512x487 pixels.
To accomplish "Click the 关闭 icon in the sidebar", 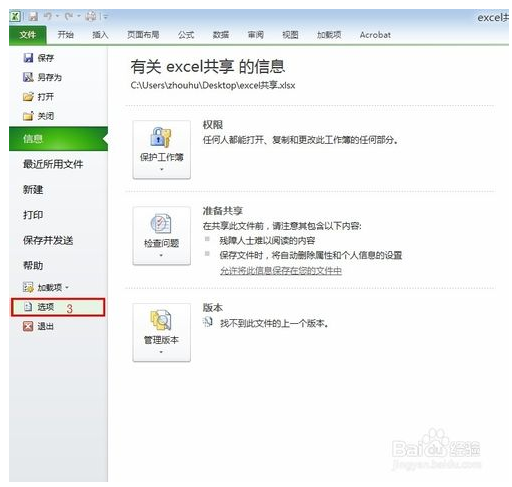I will click(28, 116).
